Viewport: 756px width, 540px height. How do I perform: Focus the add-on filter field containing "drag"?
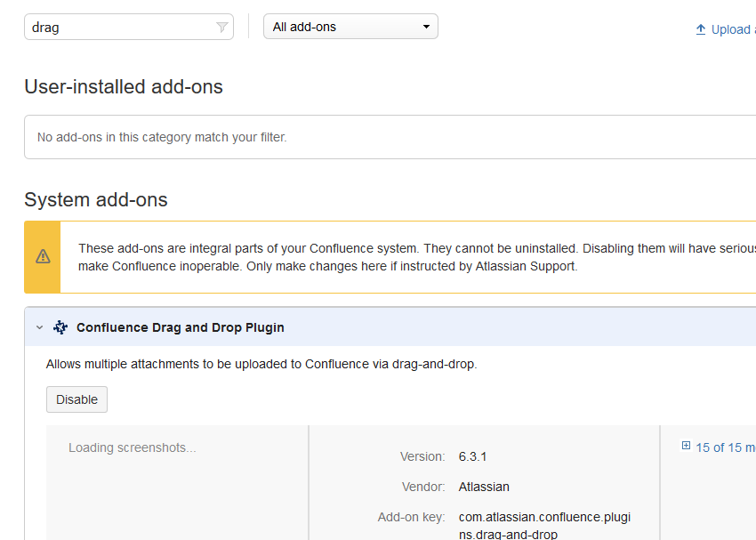[120, 28]
